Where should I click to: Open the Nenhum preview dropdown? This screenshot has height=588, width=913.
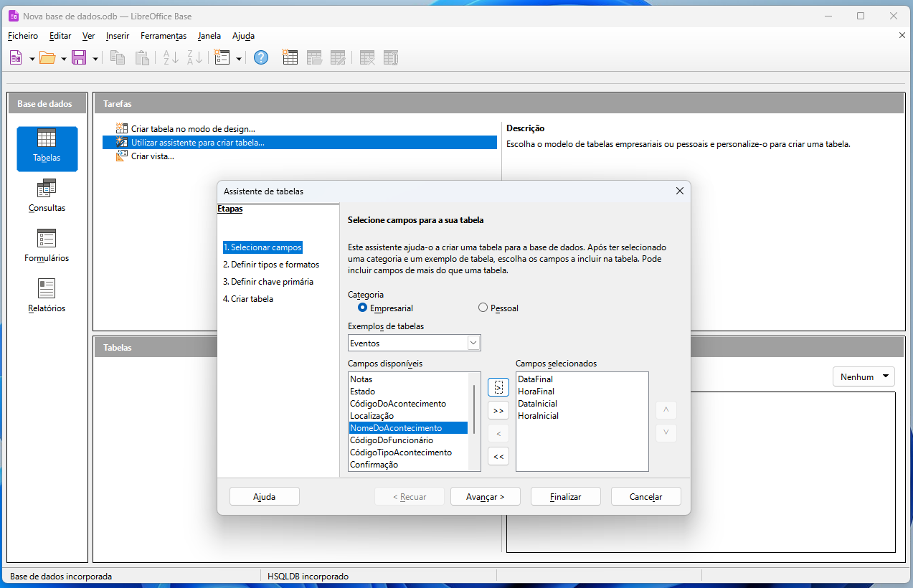click(864, 376)
